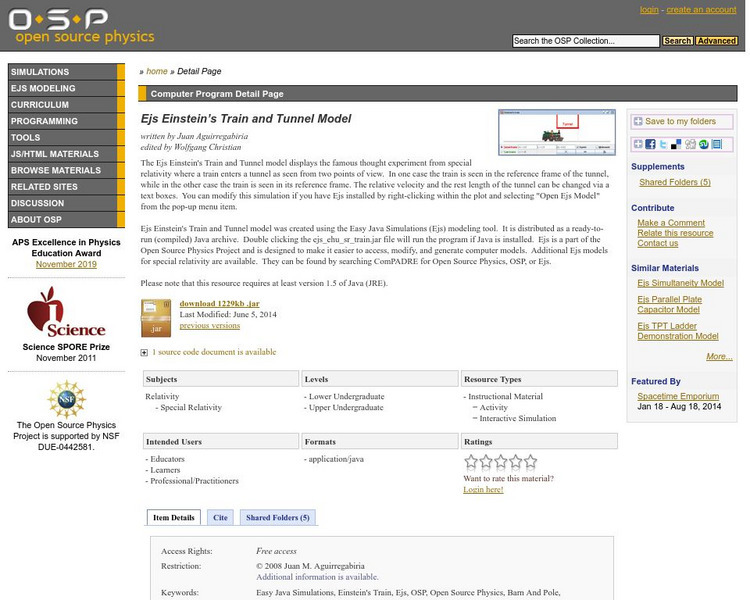Click the Advanced search button
750x600 pixels.
716,41
